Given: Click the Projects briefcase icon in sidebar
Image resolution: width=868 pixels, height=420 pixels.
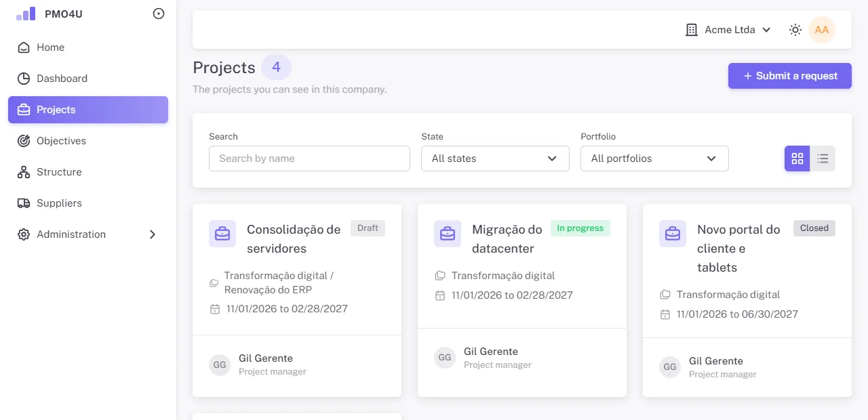Looking at the screenshot, I should 24,110.
